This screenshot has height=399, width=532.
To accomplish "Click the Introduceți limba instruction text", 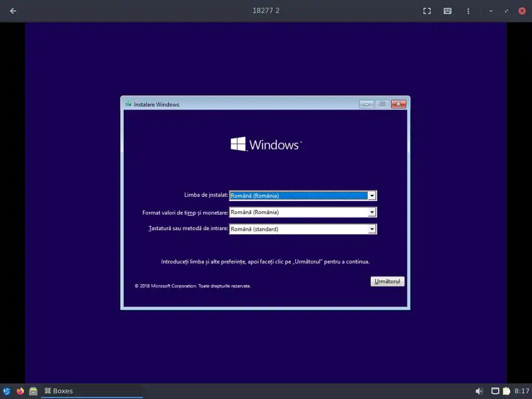I will tap(265, 262).
